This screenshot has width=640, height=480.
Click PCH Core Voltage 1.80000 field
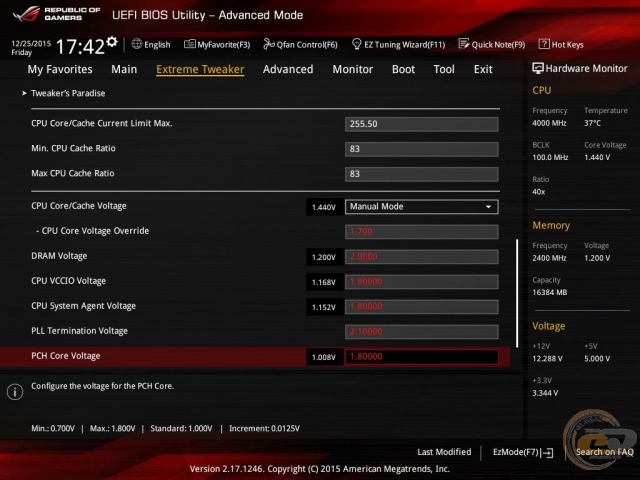422,357
